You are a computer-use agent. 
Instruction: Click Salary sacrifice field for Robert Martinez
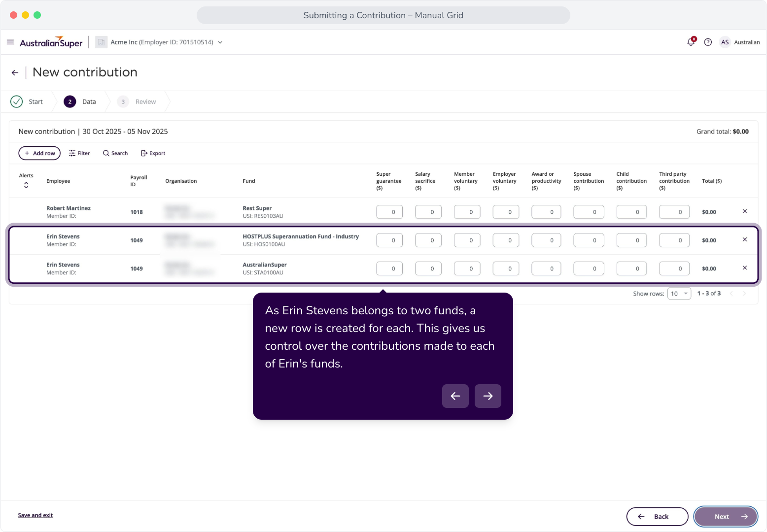[x=428, y=212]
